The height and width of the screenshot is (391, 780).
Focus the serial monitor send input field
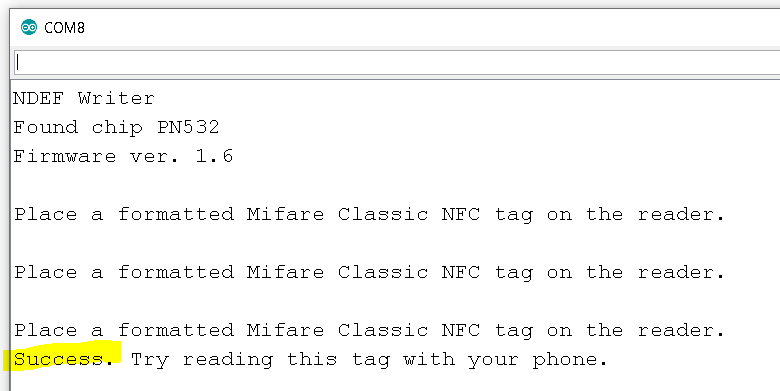click(x=397, y=62)
